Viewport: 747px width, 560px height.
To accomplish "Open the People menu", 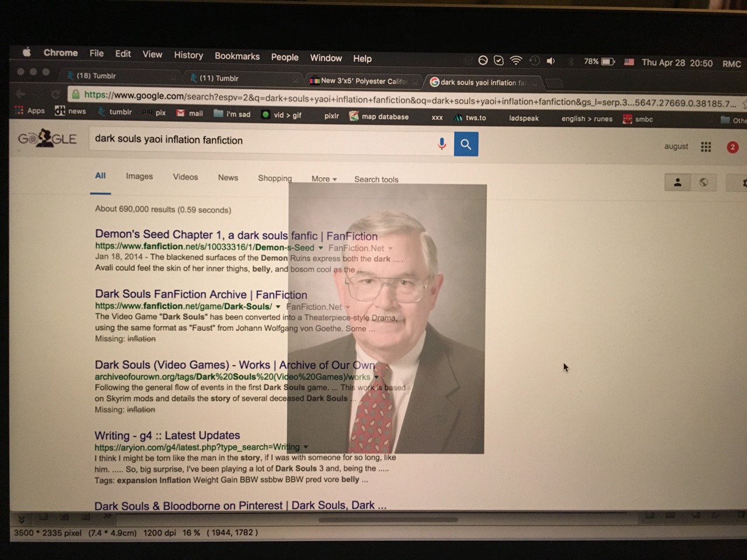I will pyautogui.click(x=285, y=57).
